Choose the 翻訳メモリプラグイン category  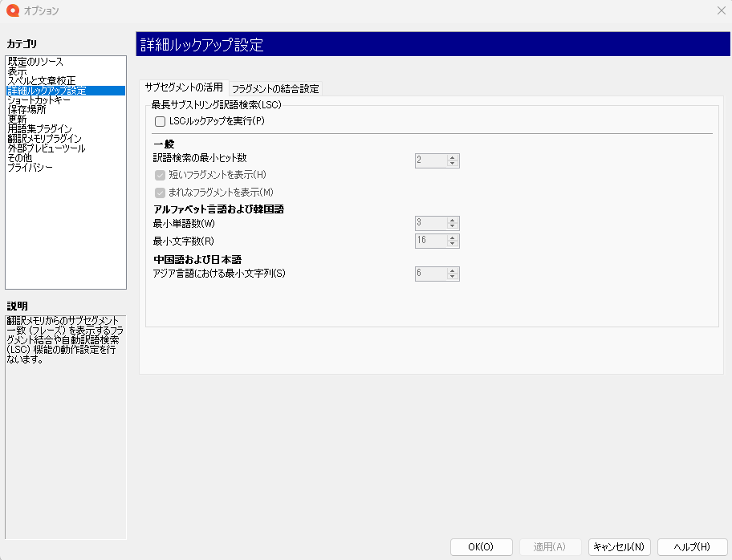pyautogui.click(x=45, y=139)
